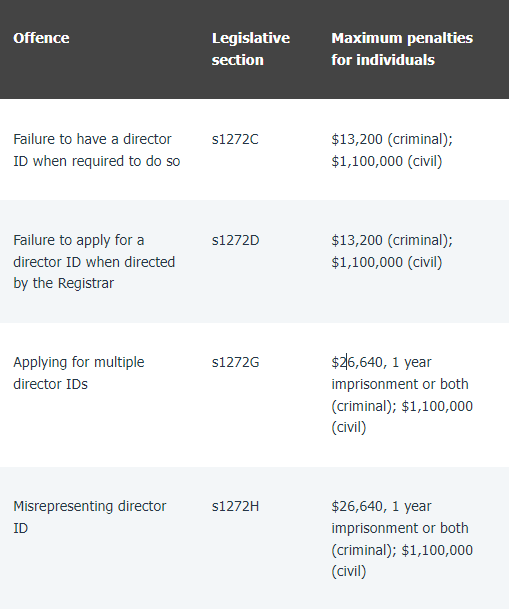Place cursor in s1272G $26,640 penalty text
The width and height of the screenshot is (509, 609).
pos(357,362)
